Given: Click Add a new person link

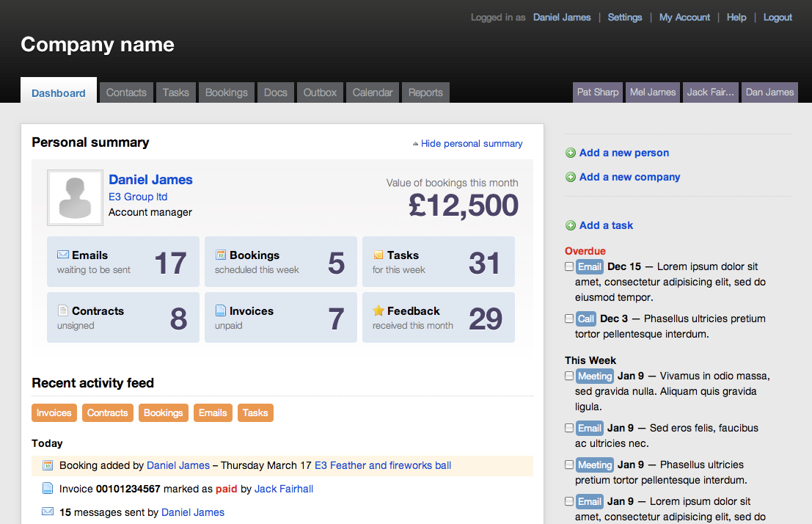Looking at the screenshot, I should (624, 153).
